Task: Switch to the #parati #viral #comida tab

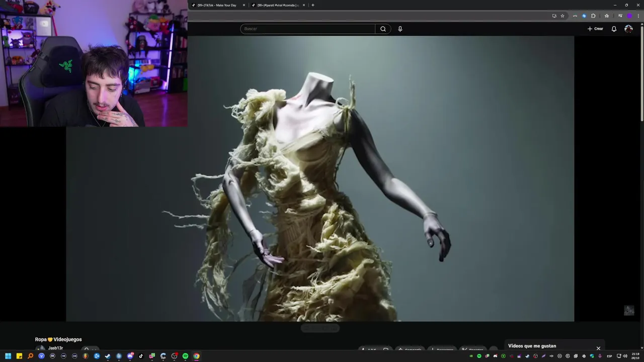Action: click(278, 5)
